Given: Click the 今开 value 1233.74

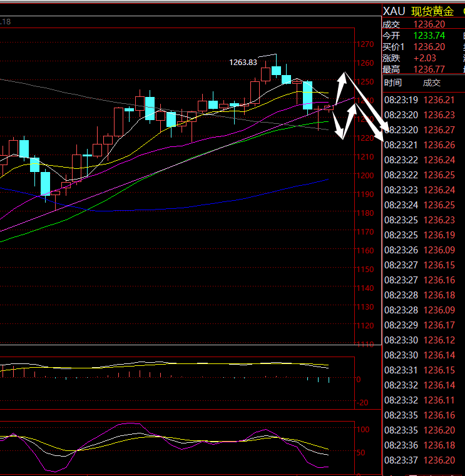Looking at the screenshot, I should click(429, 36).
